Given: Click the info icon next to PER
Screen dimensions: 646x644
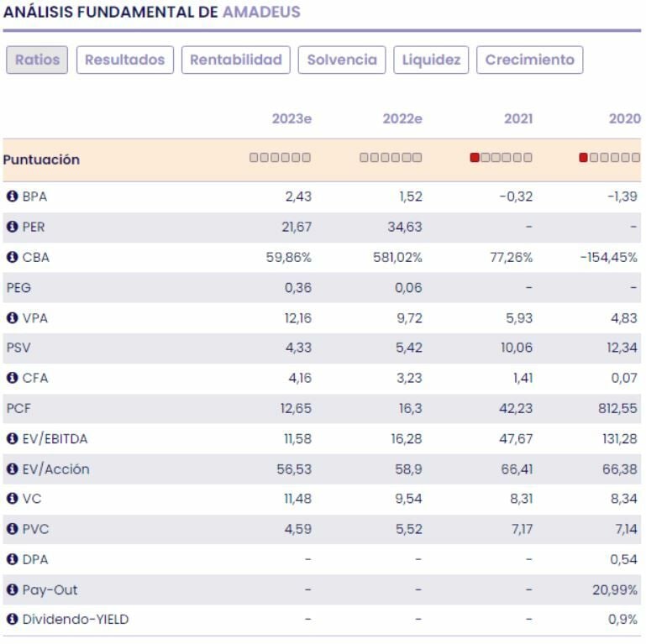Looking at the screenshot, I should (x=12, y=227).
